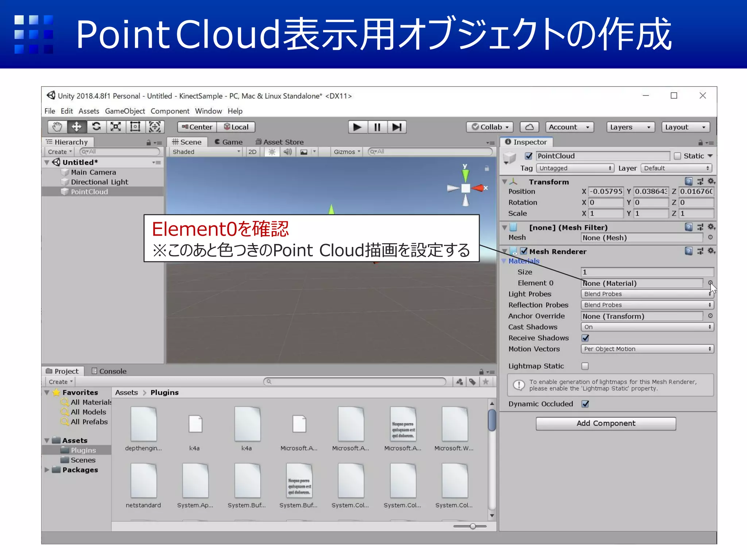Enable the Static checkbox
The height and width of the screenshot is (560, 747).
coord(677,156)
